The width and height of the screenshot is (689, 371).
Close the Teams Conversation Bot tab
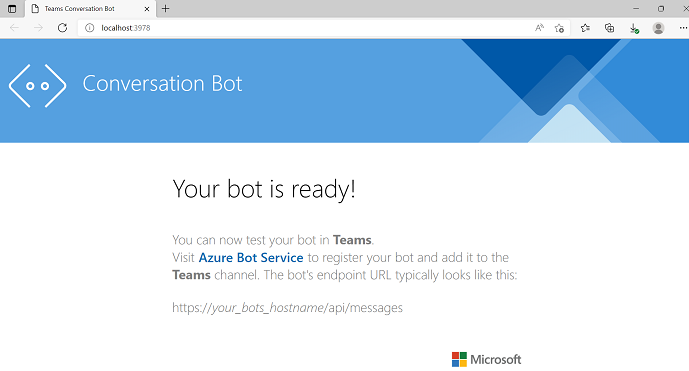tap(147, 9)
